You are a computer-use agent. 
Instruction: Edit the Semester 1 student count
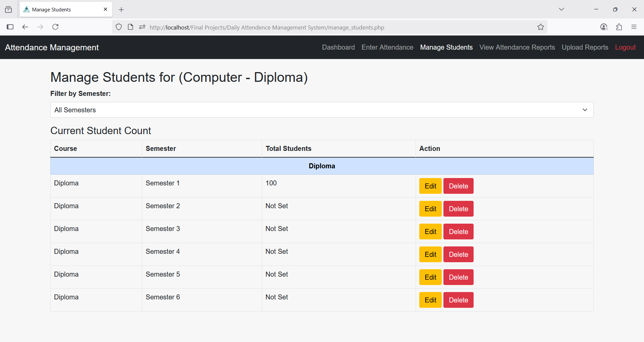pyautogui.click(x=430, y=186)
